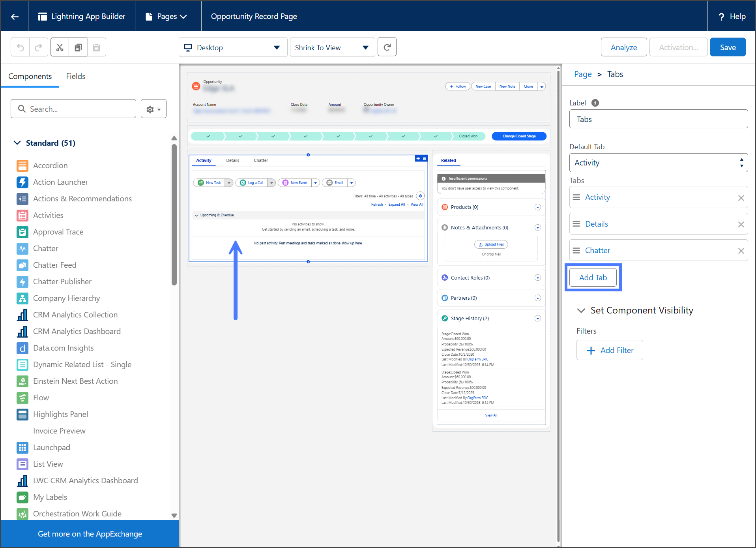Switch to the Fields tab
Image resolution: width=756 pixels, height=548 pixels.
point(75,76)
